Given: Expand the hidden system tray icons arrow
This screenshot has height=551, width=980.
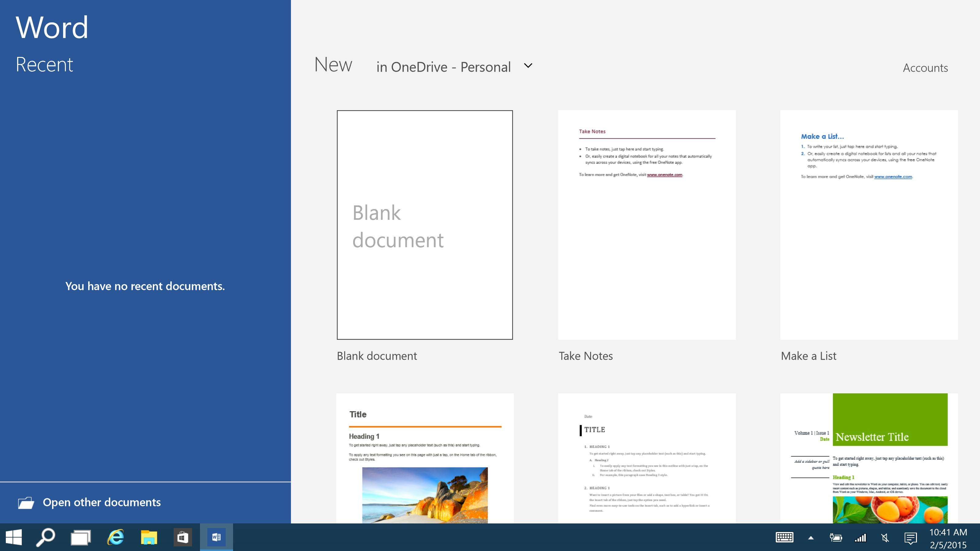Looking at the screenshot, I should pyautogui.click(x=811, y=538).
